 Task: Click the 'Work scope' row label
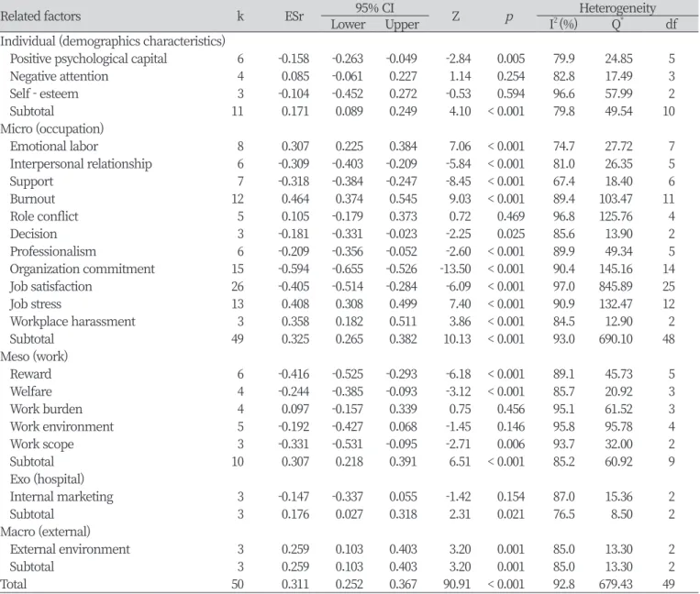(x=41, y=445)
